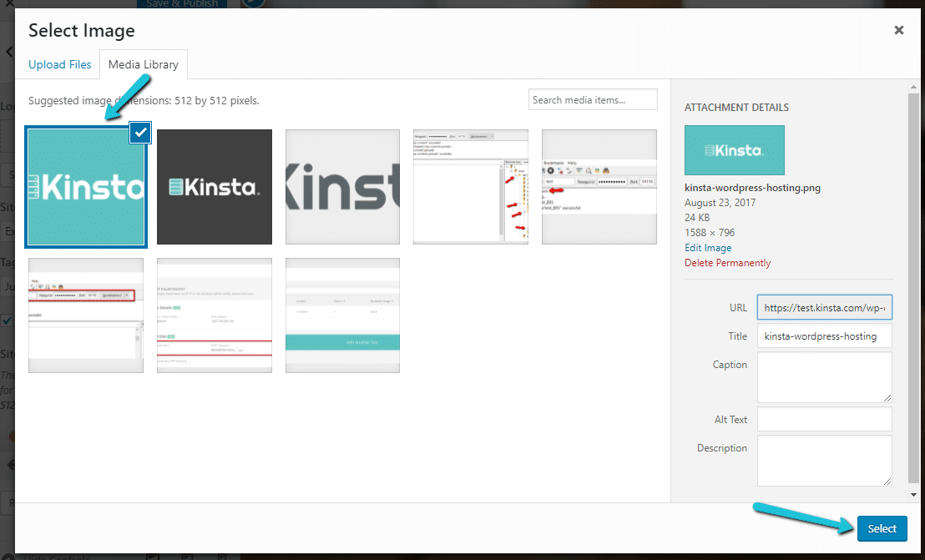Click the Search media items field
Viewport: 925px width, 560px height.
coord(593,99)
